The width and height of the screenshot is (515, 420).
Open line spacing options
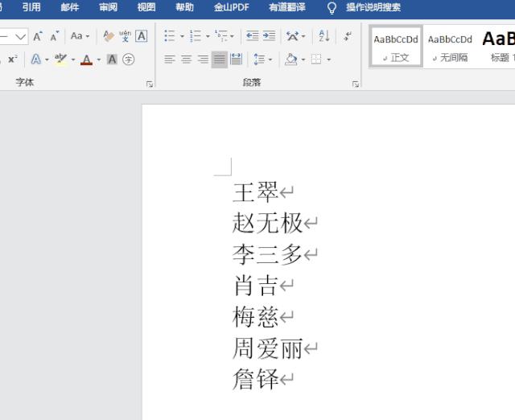click(x=259, y=60)
